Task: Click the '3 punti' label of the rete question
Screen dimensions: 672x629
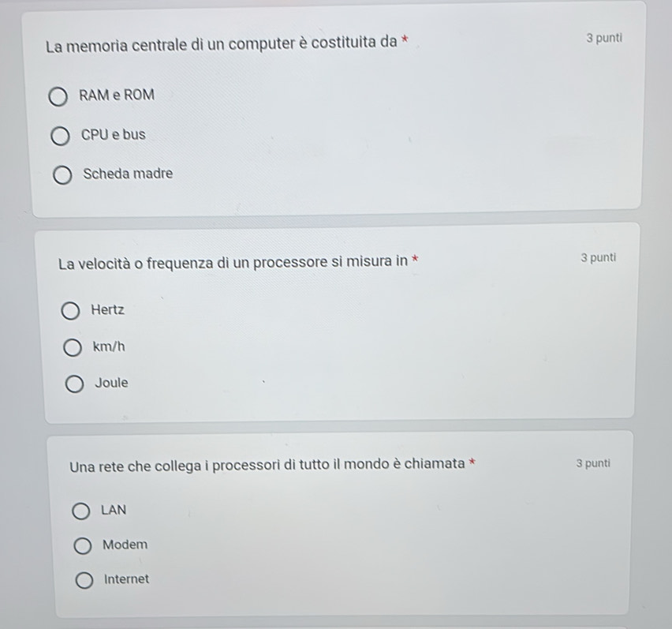Action: (x=593, y=463)
